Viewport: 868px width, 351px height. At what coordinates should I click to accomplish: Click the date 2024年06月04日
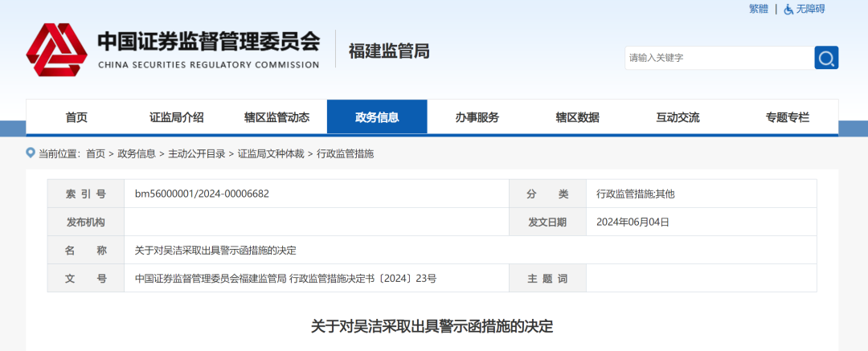pos(633,222)
